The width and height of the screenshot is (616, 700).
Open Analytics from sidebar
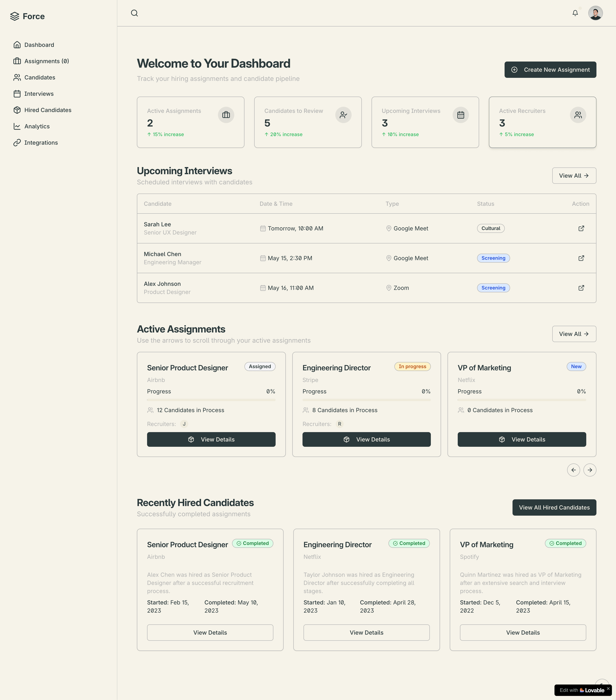(x=37, y=126)
